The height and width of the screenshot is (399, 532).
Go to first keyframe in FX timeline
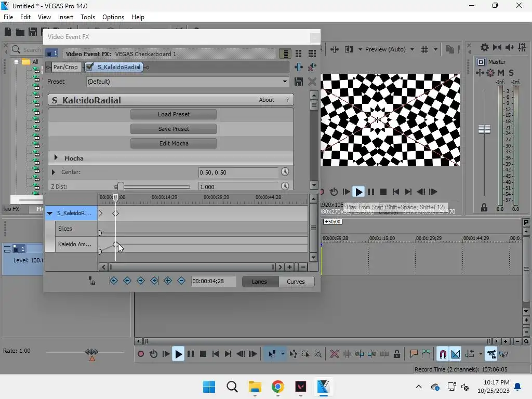tap(114, 281)
